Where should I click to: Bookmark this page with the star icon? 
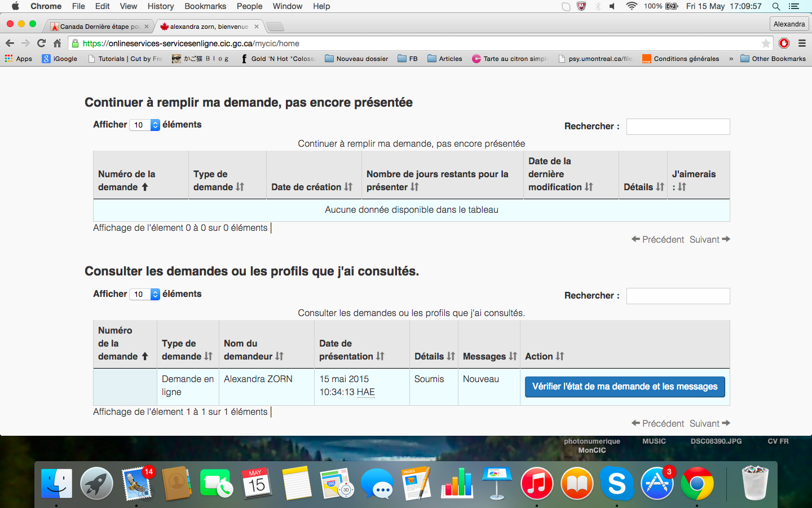(765, 43)
